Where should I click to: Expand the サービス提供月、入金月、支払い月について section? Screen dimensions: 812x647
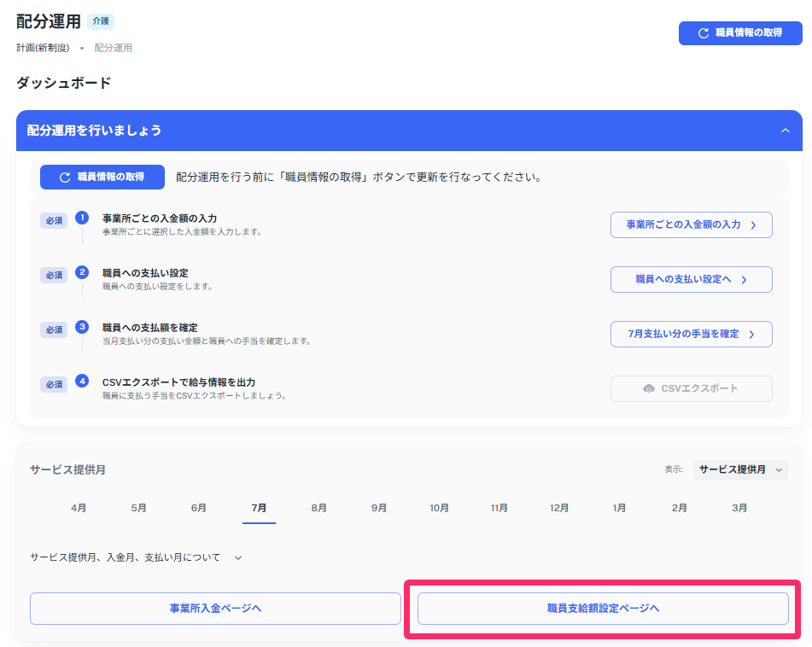tap(237, 556)
